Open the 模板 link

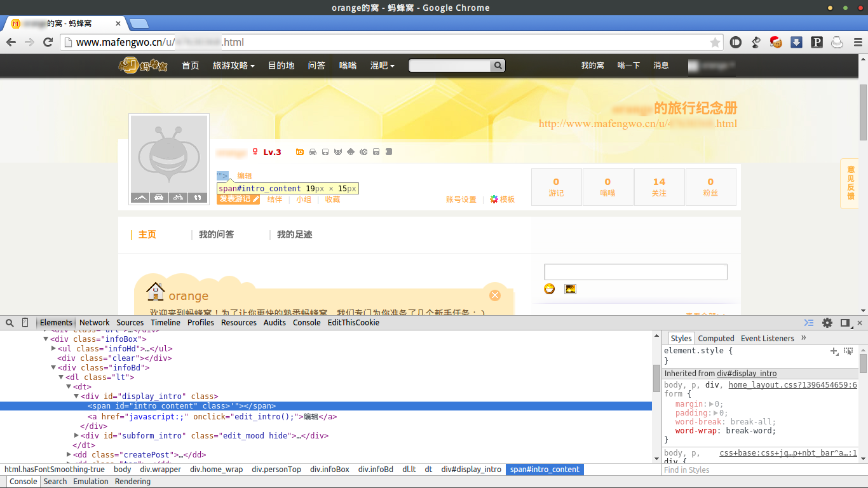click(502, 200)
